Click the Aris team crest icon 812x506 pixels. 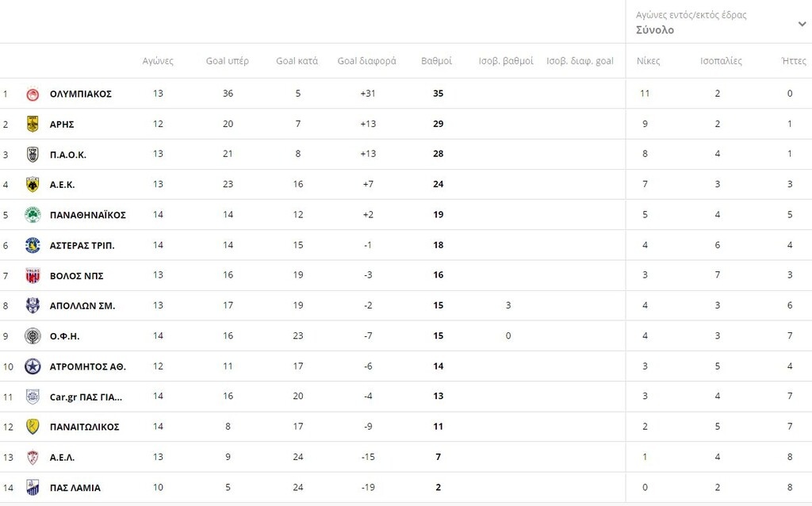33,124
